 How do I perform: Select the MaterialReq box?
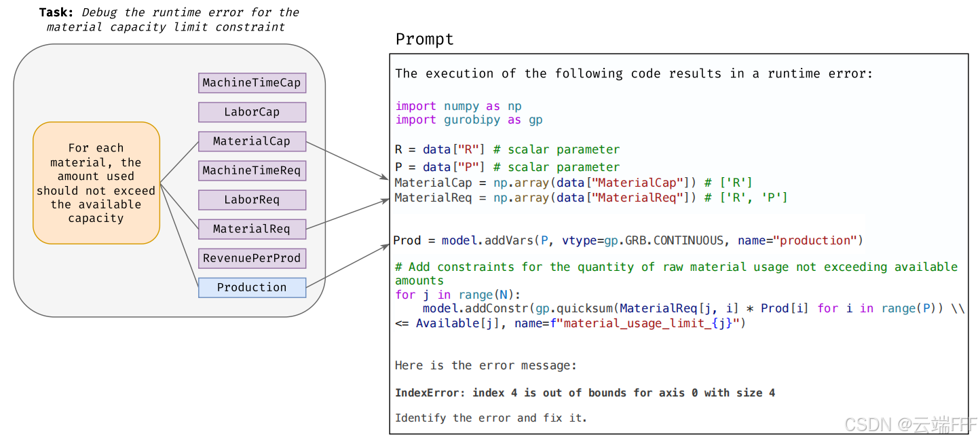[252, 229]
